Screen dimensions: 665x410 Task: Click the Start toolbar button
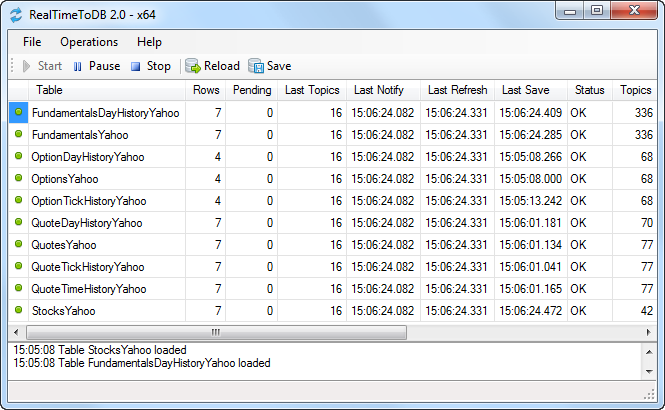click(42, 66)
